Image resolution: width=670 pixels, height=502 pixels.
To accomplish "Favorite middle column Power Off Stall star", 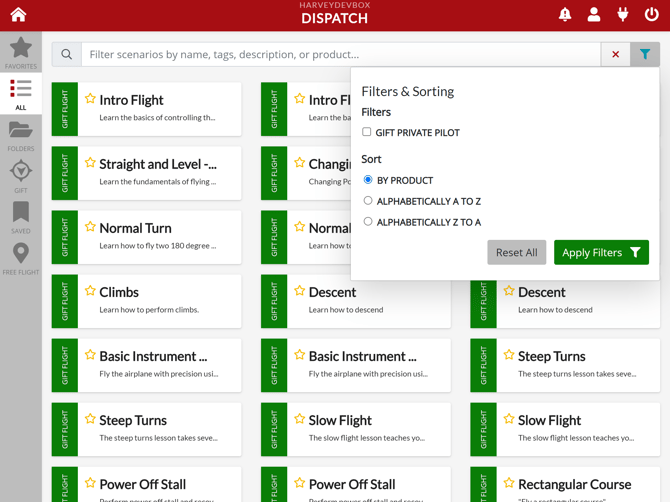I will (300, 483).
